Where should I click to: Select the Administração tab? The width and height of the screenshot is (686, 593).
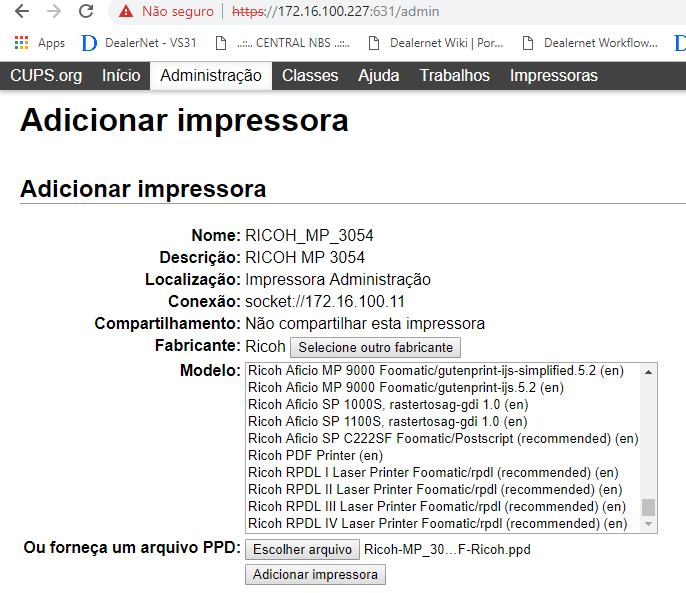coord(211,76)
